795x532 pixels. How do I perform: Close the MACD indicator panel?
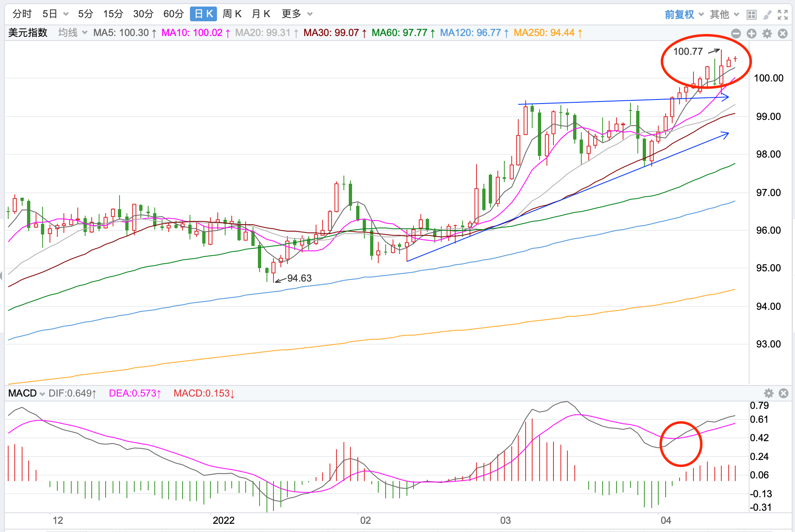point(783,393)
